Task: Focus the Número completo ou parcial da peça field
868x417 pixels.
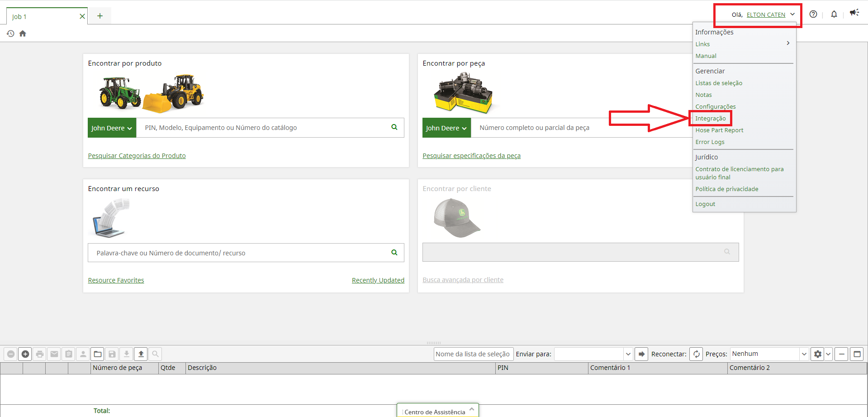Action: [x=581, y=128]
